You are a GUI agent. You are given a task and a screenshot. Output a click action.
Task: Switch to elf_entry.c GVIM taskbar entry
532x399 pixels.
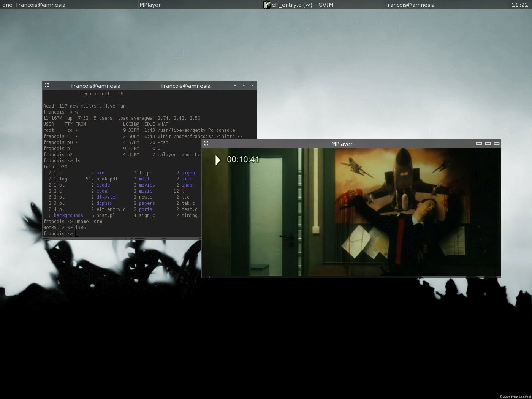tap(302, 5)
